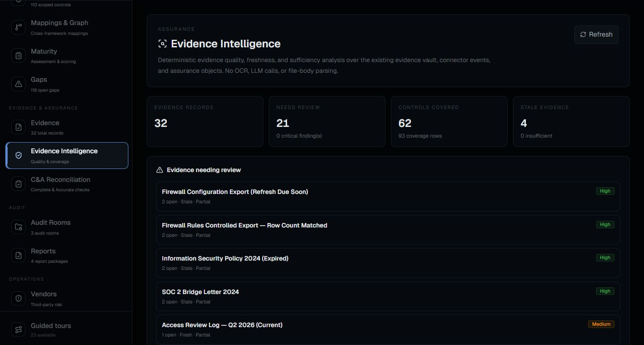Select Evidence in the sidebar
Screen dimensions: 644x345
[67, 127]
